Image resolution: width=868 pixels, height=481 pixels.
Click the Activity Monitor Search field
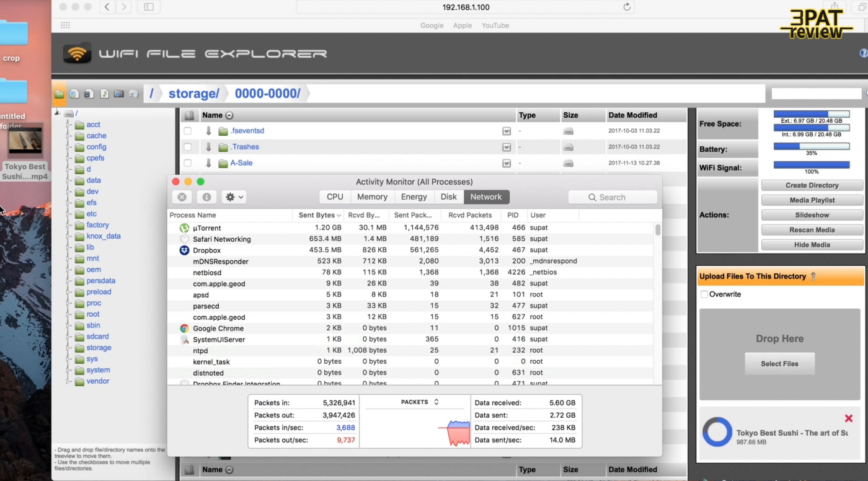coord(613,197)
